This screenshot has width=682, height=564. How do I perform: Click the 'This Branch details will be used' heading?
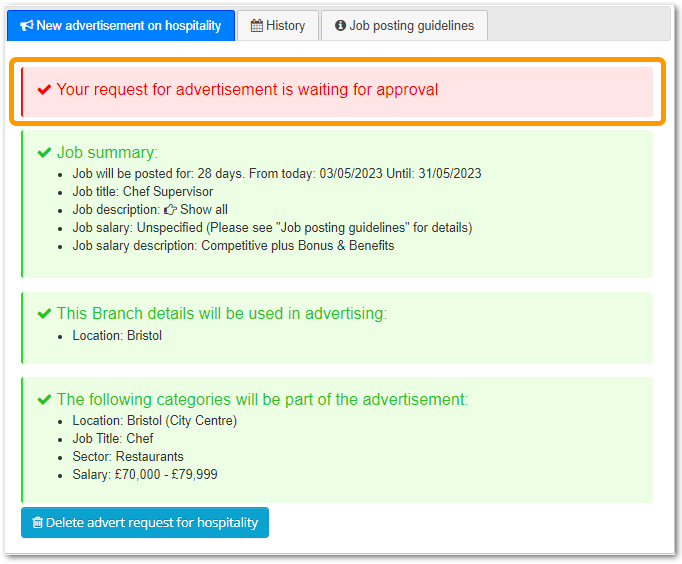pos(222,314)
